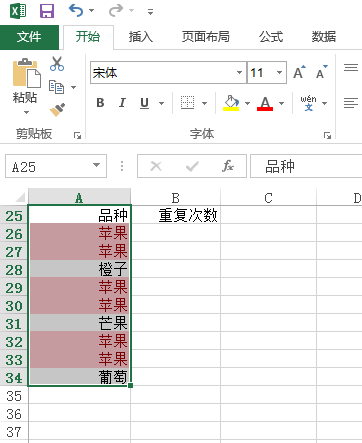Toggle italic formatting
362x443 pixels.
122,103
